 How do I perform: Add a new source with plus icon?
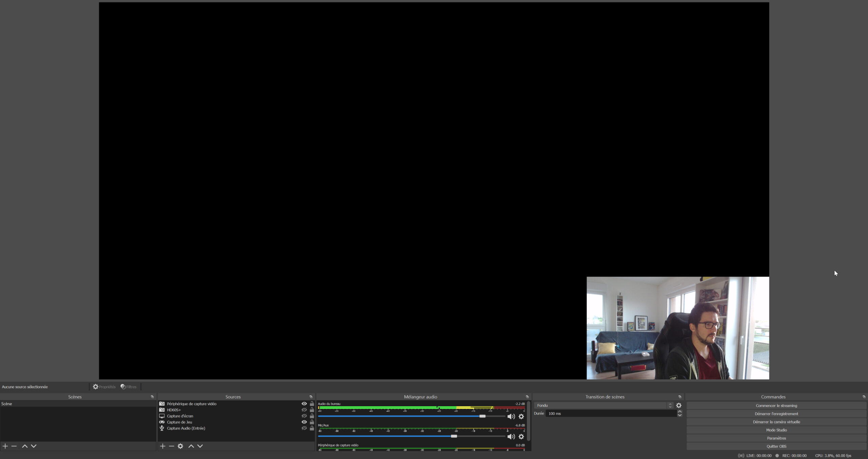pyautogui.click(x=163, y=446)
